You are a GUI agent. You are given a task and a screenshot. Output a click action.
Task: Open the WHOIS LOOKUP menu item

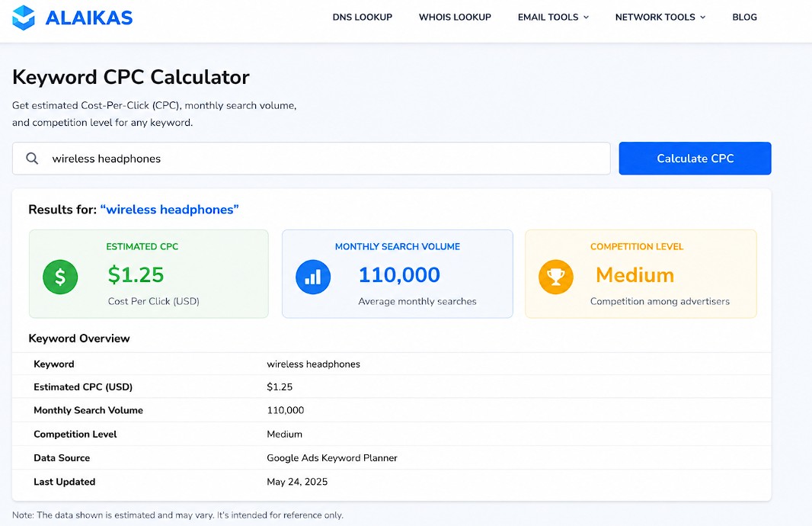click(455, 17)
